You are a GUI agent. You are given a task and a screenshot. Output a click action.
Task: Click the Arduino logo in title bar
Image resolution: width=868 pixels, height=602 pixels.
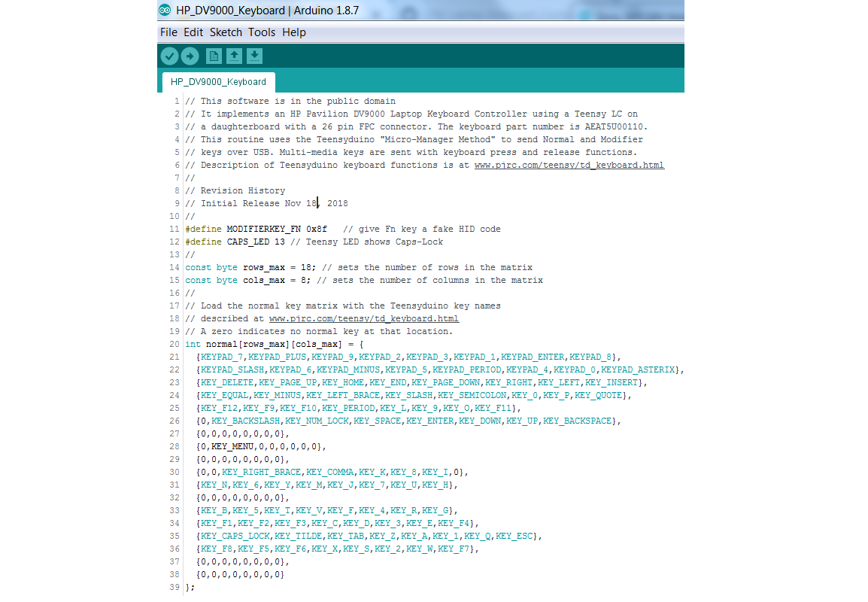click(165, 10)
